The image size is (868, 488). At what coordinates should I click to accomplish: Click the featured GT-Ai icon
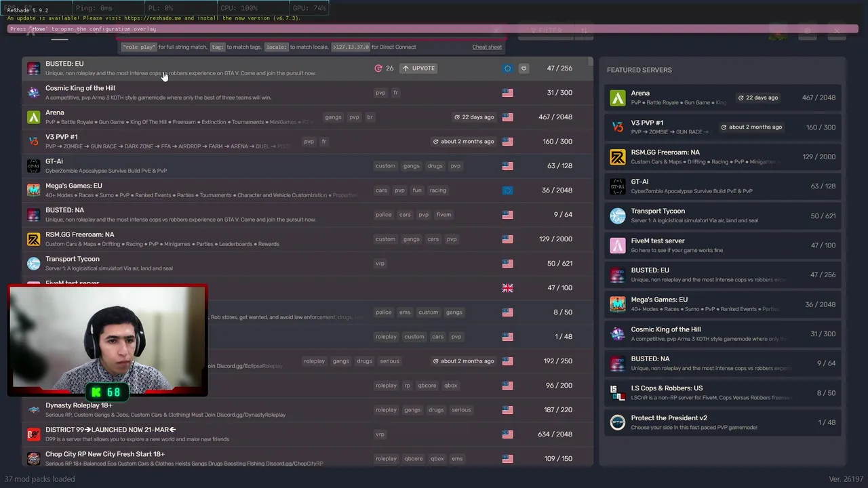[617, 186]
